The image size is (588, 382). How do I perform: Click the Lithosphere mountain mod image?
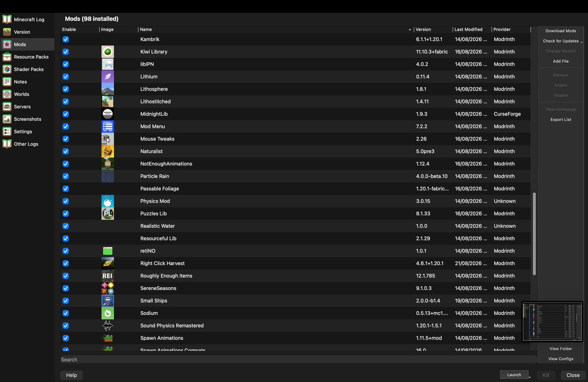tap(107, 89)
